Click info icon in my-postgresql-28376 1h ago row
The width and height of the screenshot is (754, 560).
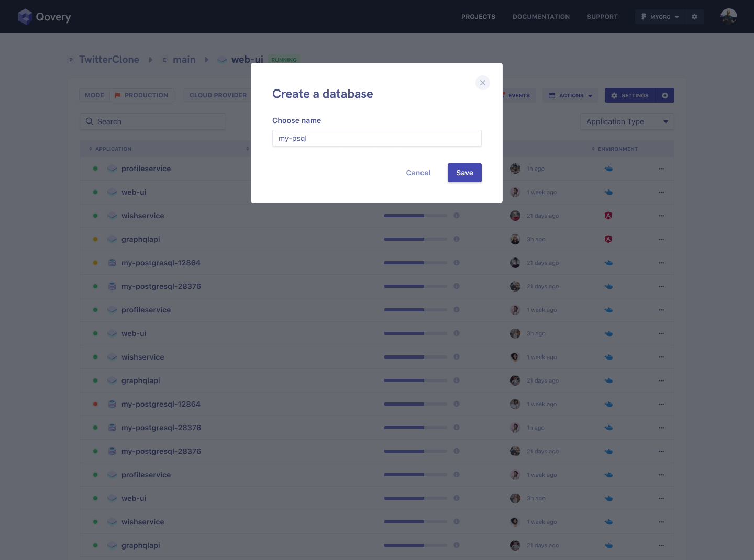[457, 428]
